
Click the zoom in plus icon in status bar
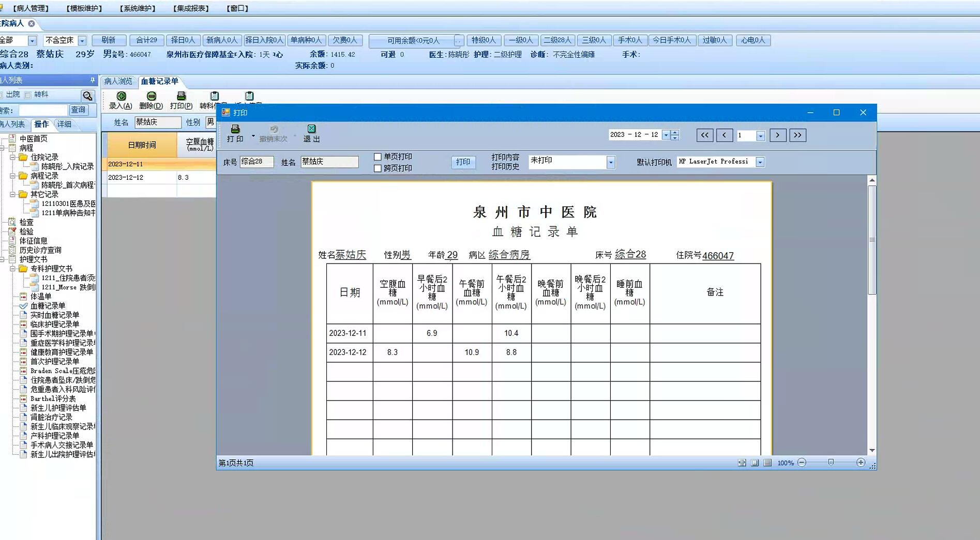(x=861, y=463)
